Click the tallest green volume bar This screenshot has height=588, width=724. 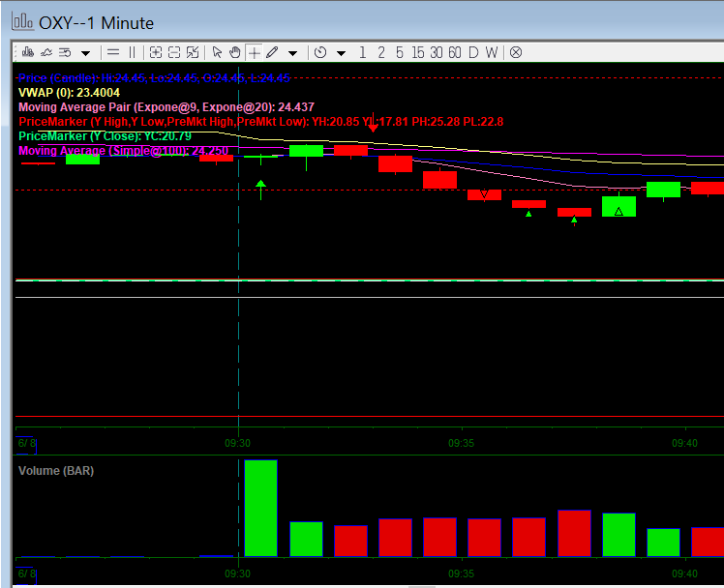coord(260,508)
